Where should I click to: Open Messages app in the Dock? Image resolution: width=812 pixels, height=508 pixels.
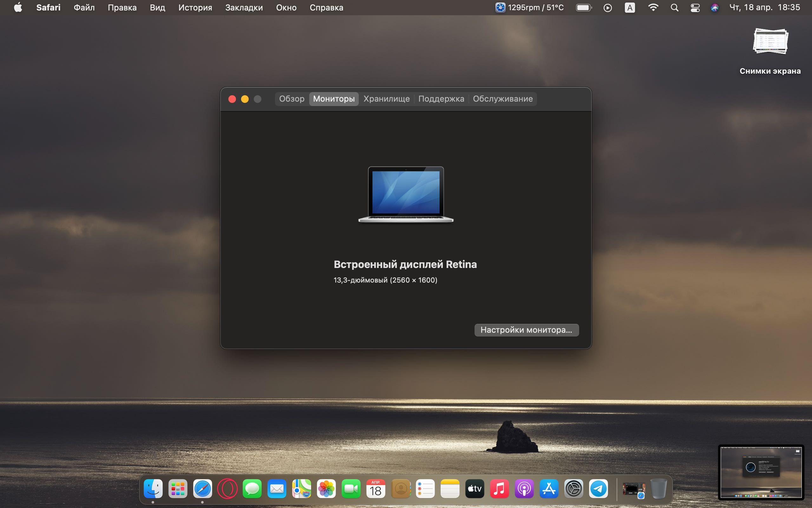(x=252, y=489)
